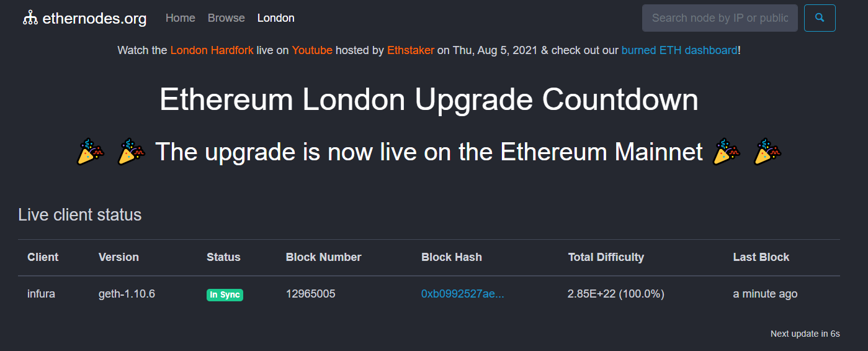
Task: Click the ethernodes.org site title
Action: coord(94,19)
